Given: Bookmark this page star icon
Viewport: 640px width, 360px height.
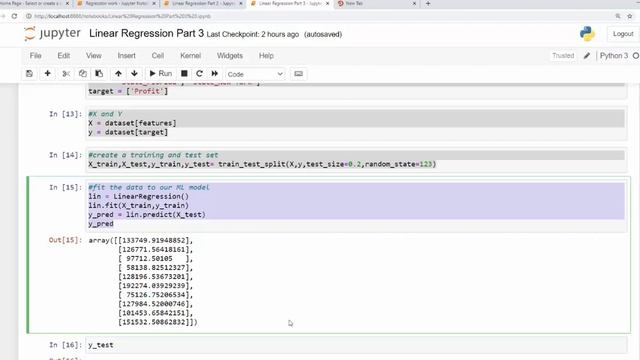Looking at the screenshot, I should (630, 16).
